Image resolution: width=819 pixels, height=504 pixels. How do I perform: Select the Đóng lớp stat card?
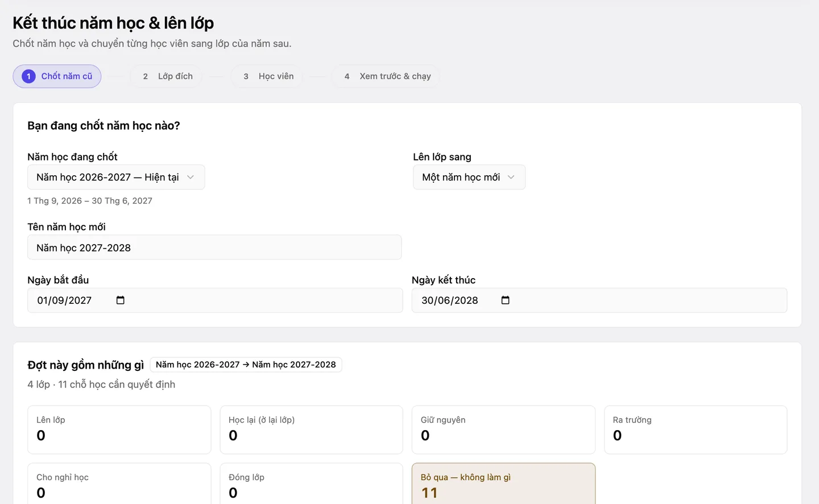pos(311,485)
